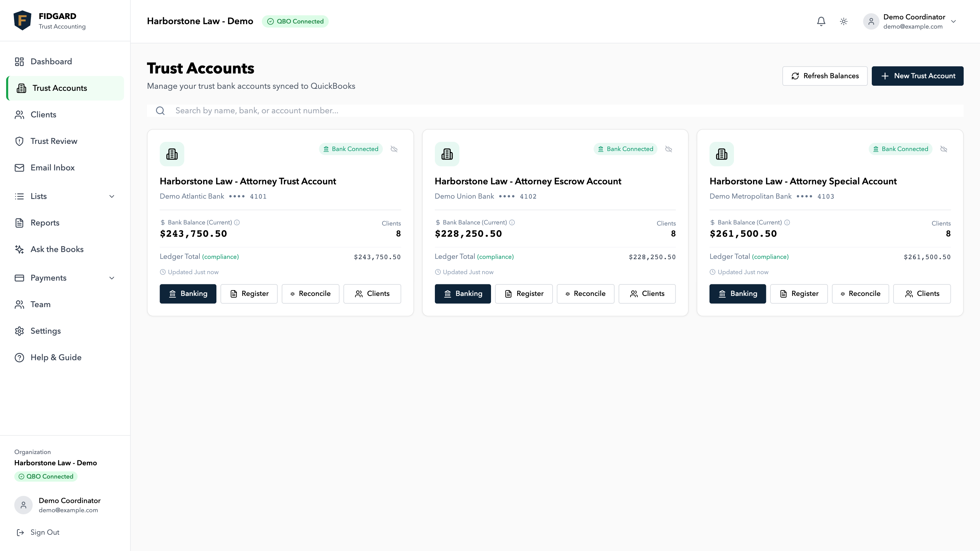View Clients of the Attorney Escrow Account

[x=647, y=294]
